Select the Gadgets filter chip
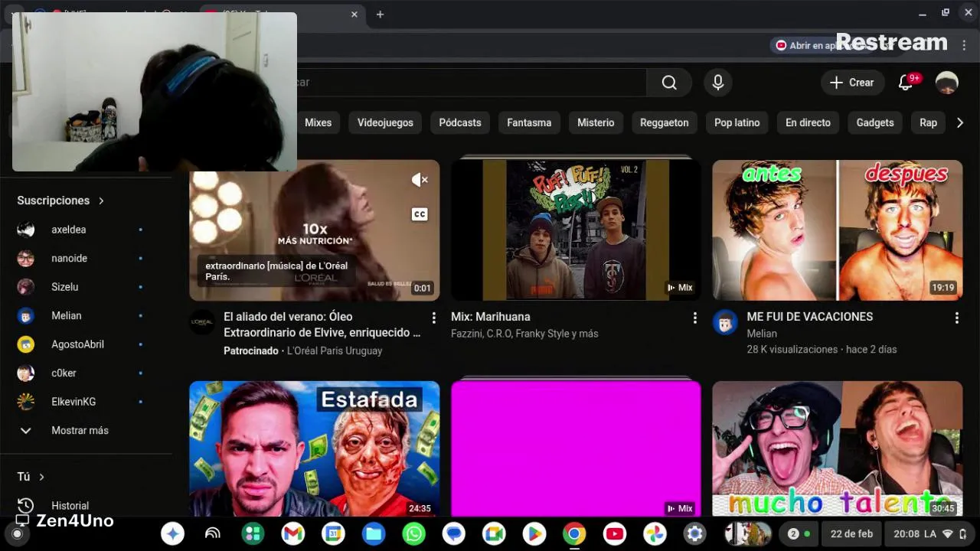This screenshot has height=551, width=980. coord(875,122)
